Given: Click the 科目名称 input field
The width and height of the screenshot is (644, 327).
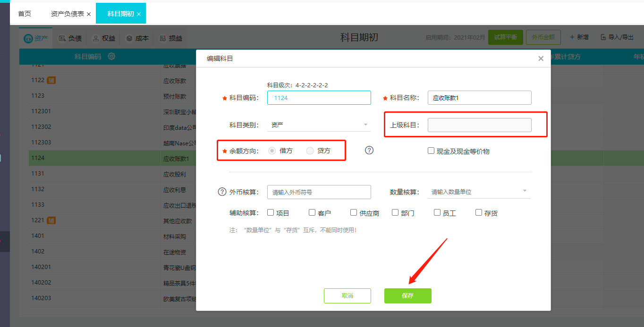Looking at the screenshot, I should click(x=480, y=98).
